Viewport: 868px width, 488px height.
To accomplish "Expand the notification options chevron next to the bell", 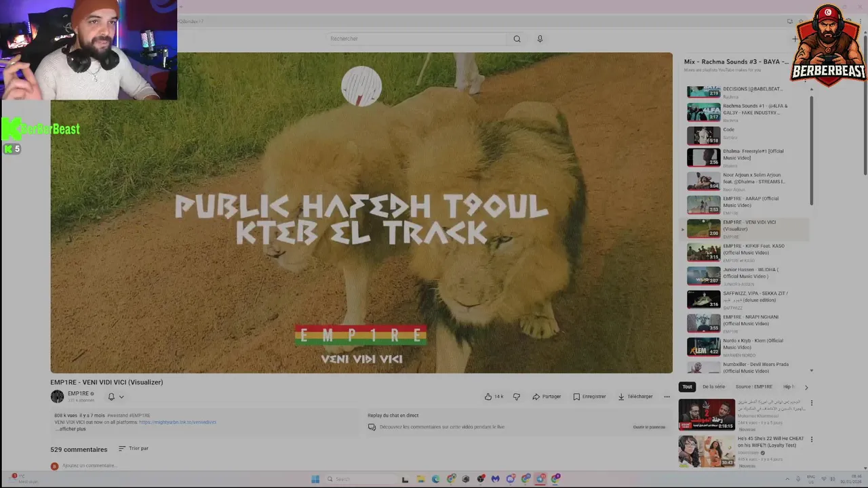I will tap(121, 396).
